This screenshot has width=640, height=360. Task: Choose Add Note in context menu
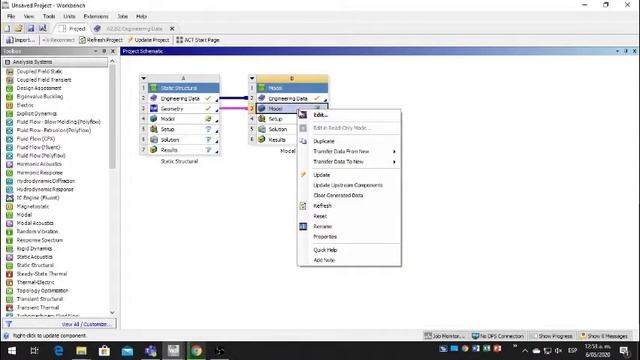tap(349, 260)
